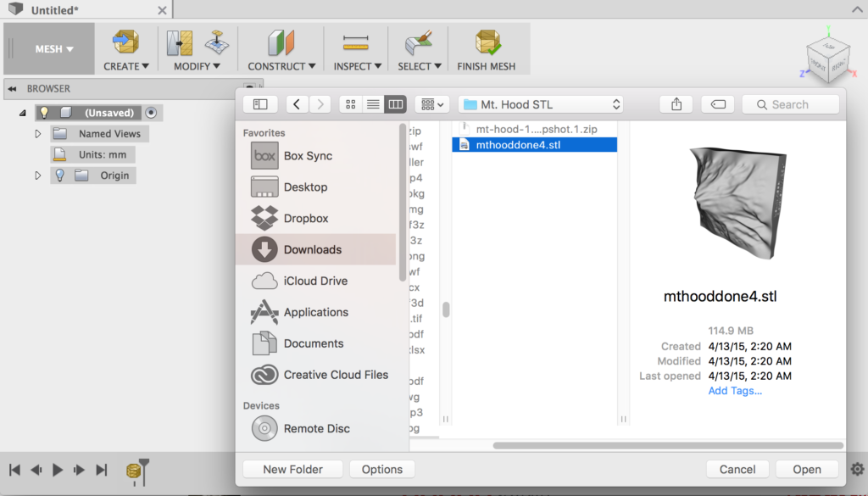Screen dimensions: 868x496
Task: Open the CONSTRUCT dropdown menu
Action: tap(281, 66)
